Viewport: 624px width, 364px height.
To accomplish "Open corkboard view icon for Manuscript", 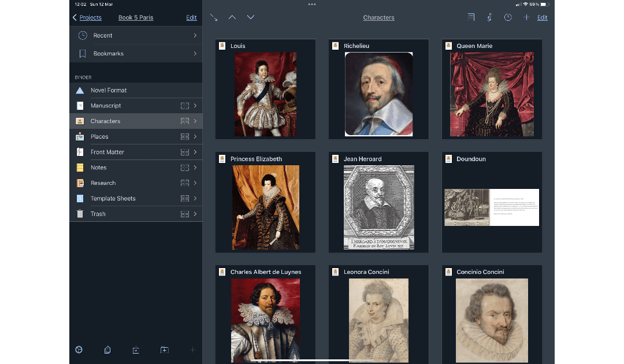I will [185, 106].
